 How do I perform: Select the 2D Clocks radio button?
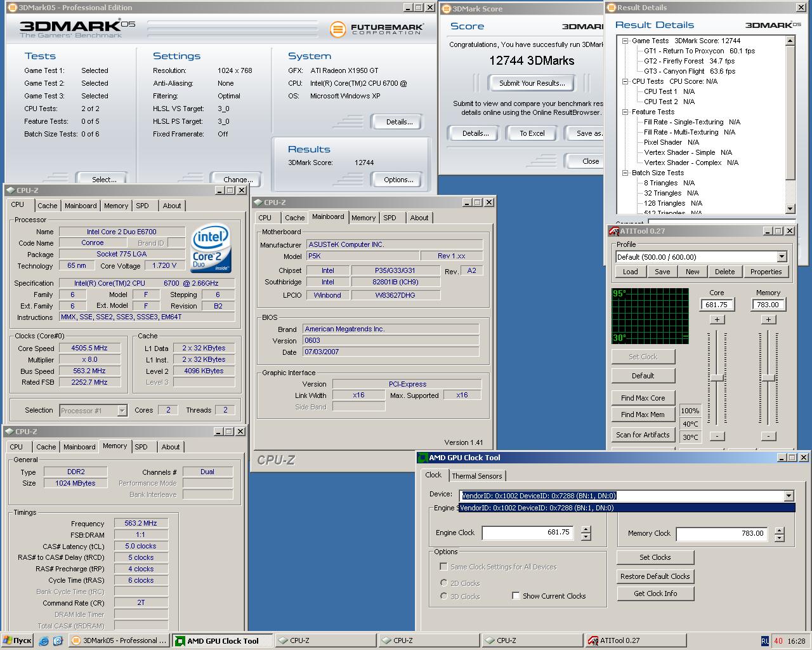[443, 583]
